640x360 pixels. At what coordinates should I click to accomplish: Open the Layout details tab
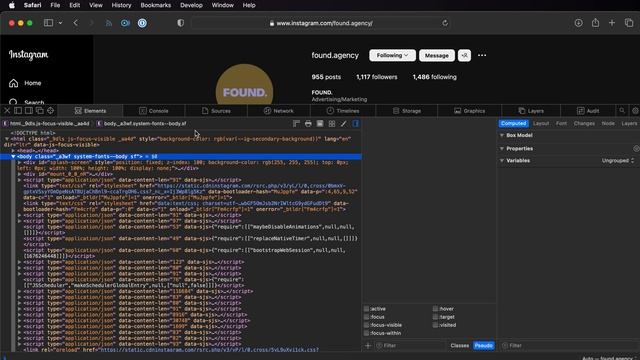click(541, 123)
